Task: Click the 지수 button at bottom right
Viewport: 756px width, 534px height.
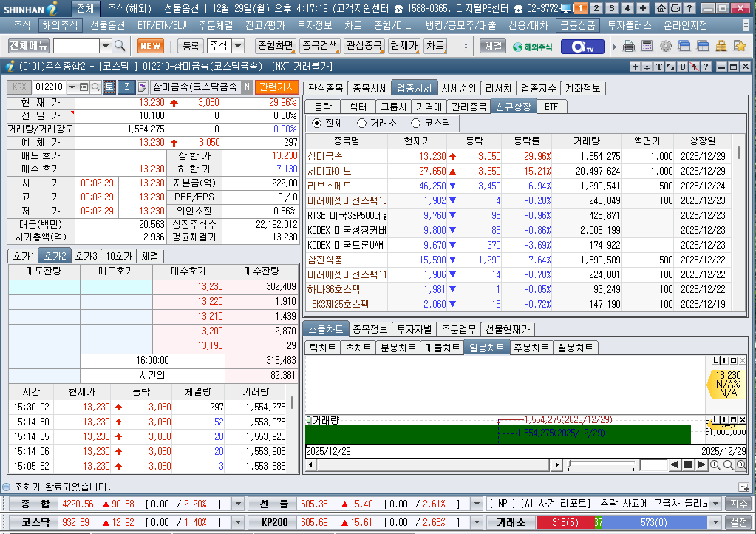Action: 738,504
